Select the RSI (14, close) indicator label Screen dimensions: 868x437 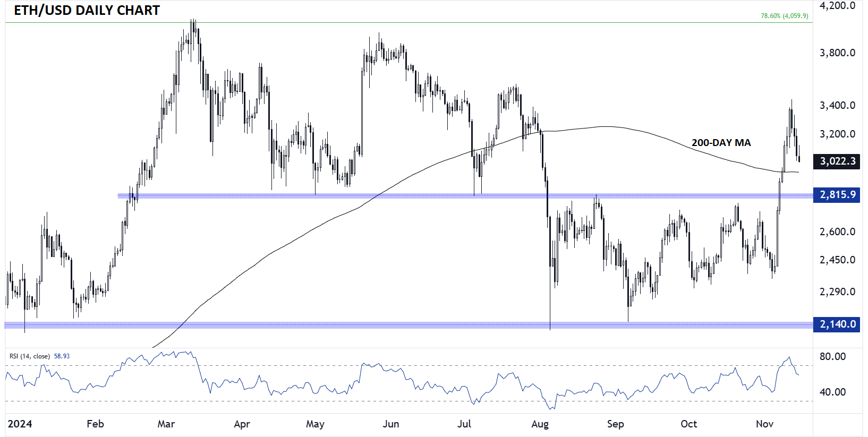click(x=30, y=356)
